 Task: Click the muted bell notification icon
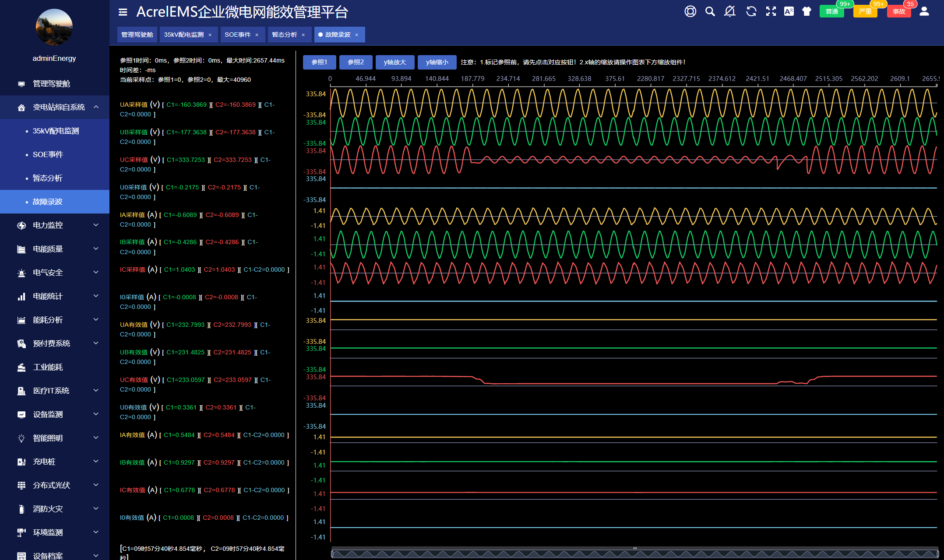[729, 11]
